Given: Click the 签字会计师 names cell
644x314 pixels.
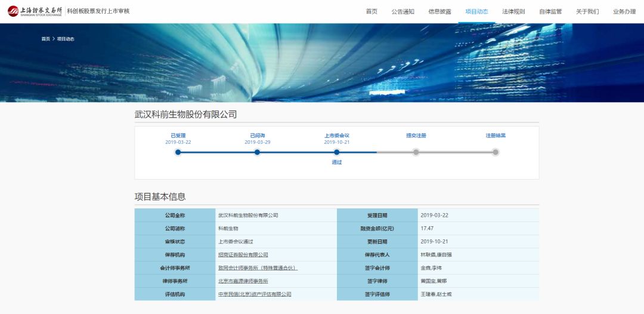Looking at the screenshot, I should 478,268.
